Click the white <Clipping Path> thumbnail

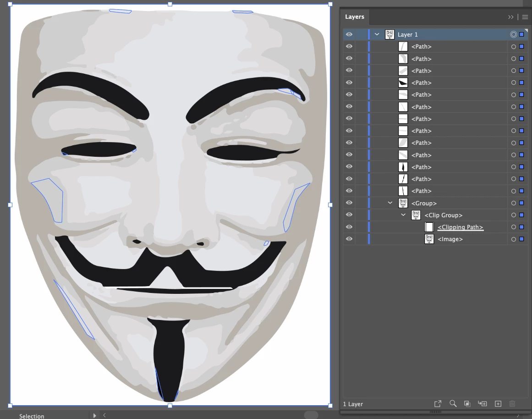click(429, 227)
